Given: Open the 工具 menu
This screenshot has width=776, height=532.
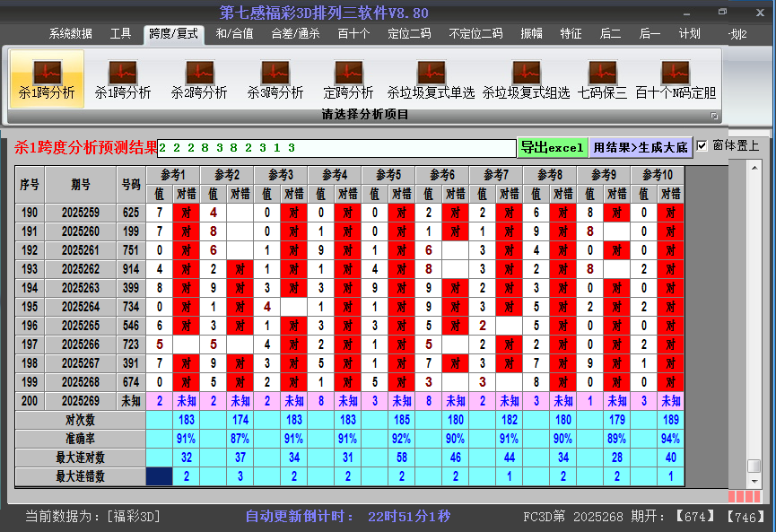Looking at the screenshot, I should 120,33.
